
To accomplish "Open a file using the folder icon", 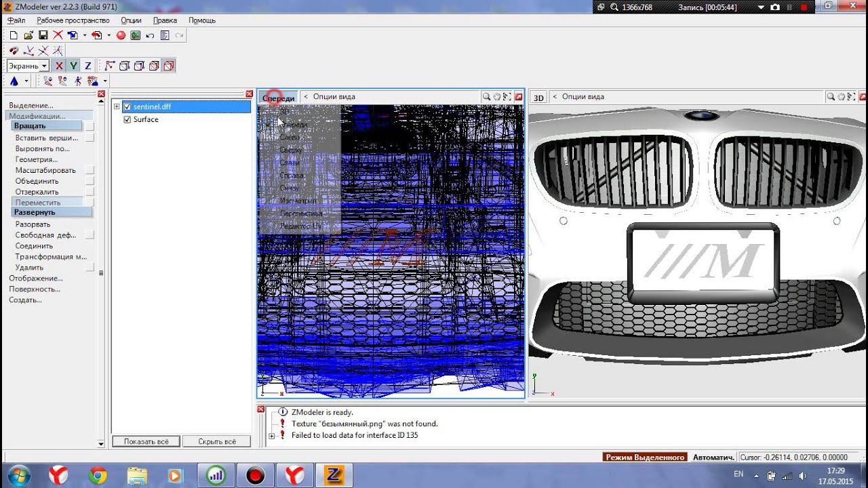I will point(28,35).
